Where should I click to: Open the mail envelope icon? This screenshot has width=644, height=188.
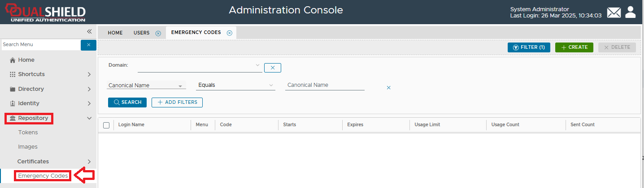click(614, 13)
